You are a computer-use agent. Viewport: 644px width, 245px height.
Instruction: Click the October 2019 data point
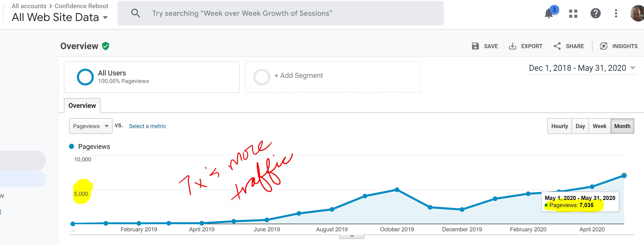(x=397, y=190)
